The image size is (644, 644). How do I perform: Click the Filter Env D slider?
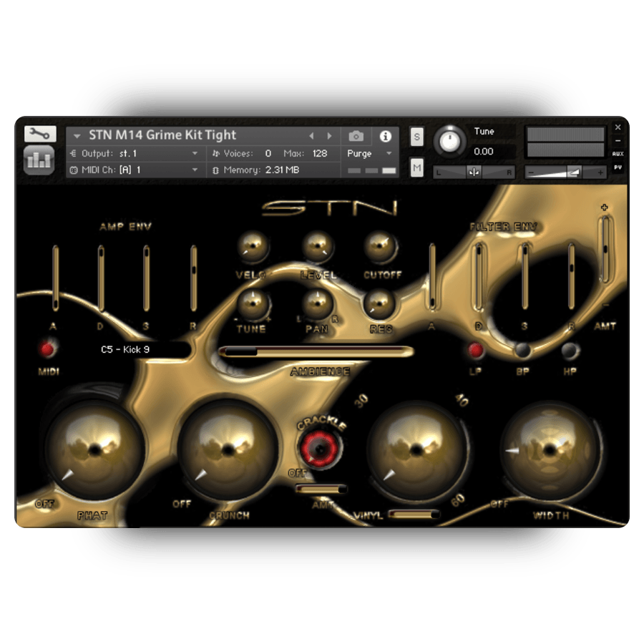pos(479,276)
